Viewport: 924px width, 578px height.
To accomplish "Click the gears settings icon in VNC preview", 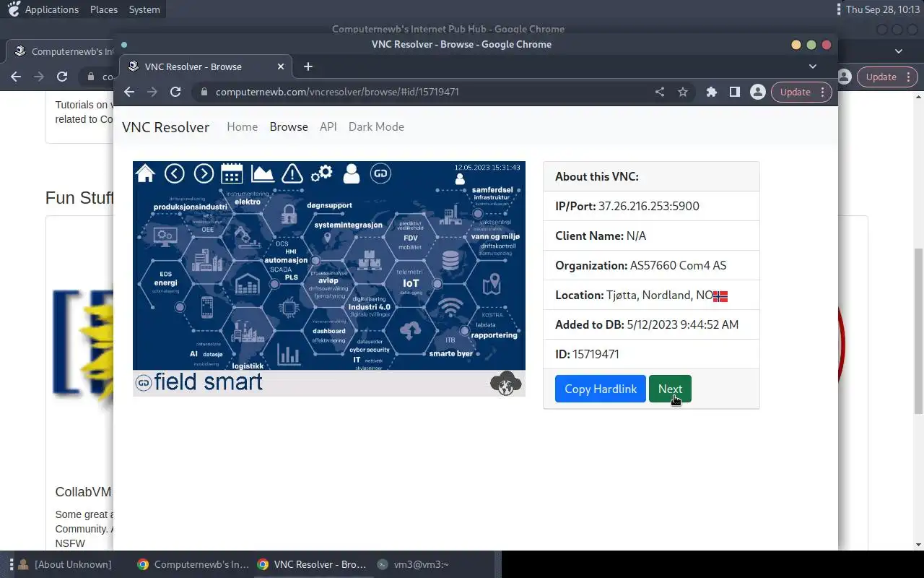I will click(321, 173).
